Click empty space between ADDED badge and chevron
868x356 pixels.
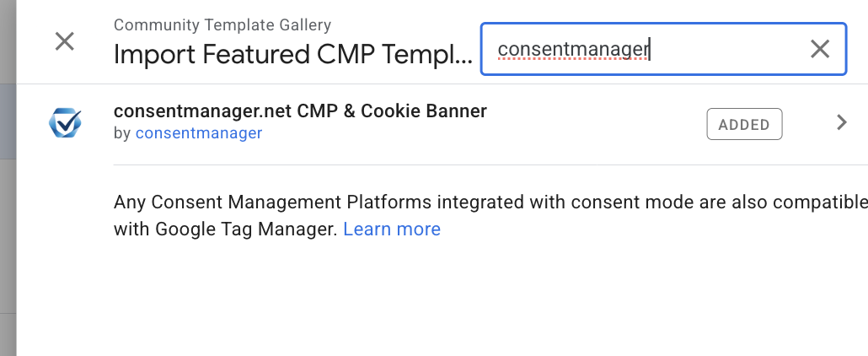808,123
